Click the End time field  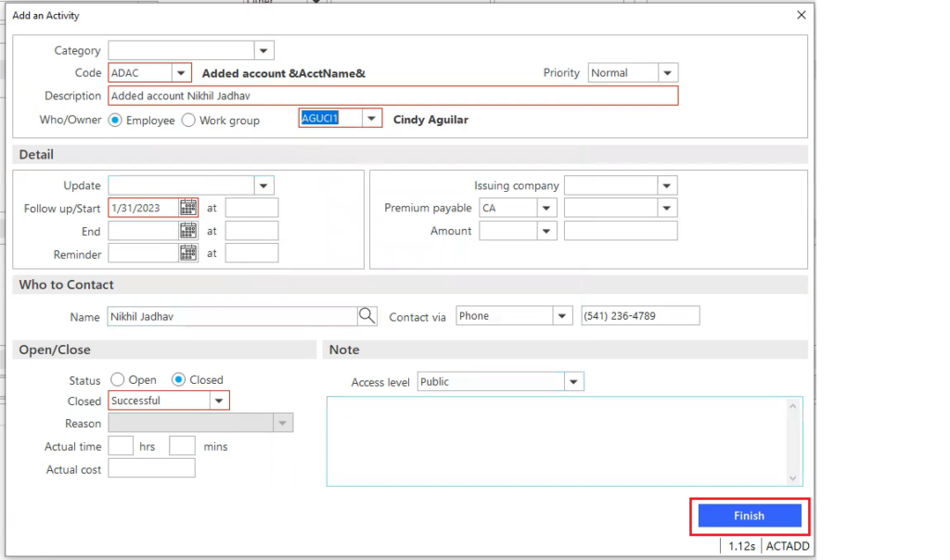[x=251, y=231]
